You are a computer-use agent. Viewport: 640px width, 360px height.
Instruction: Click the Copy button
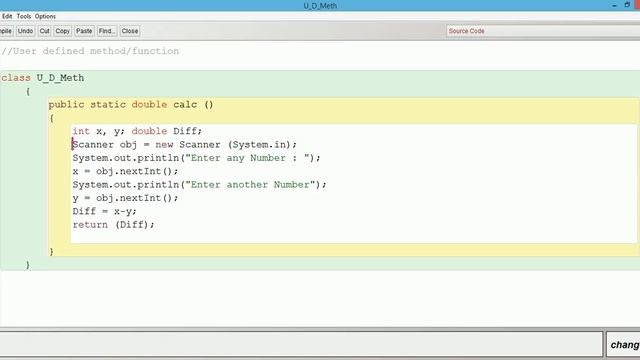point(62,31)
